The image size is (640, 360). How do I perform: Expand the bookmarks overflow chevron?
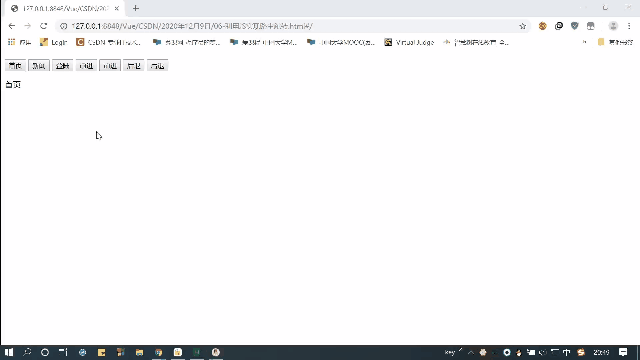(584, 42)
